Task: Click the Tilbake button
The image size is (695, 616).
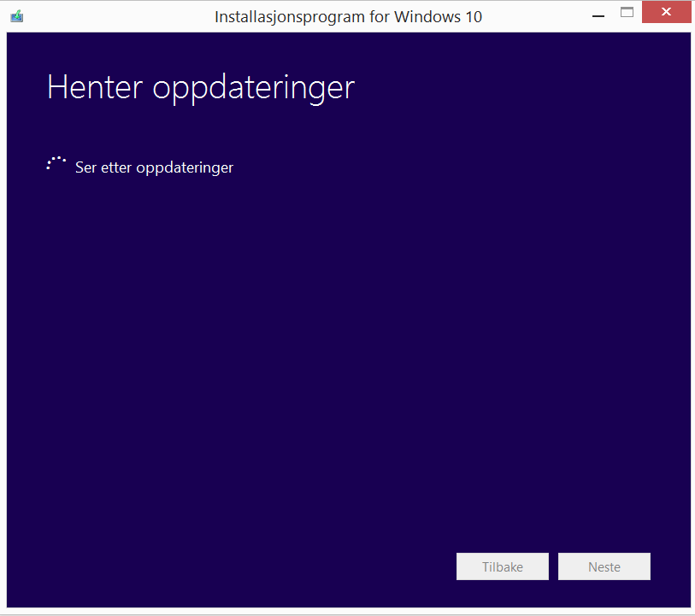Action: (502, 566)
